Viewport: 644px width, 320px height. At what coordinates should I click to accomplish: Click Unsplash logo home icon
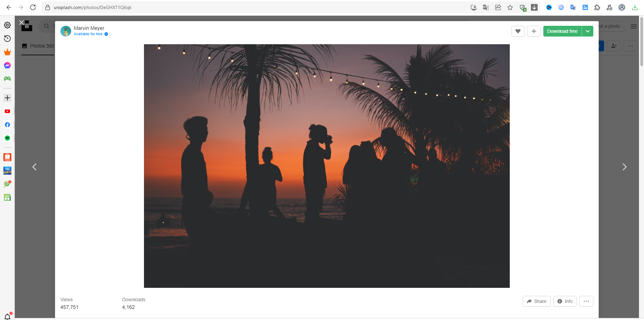[27, 26]
